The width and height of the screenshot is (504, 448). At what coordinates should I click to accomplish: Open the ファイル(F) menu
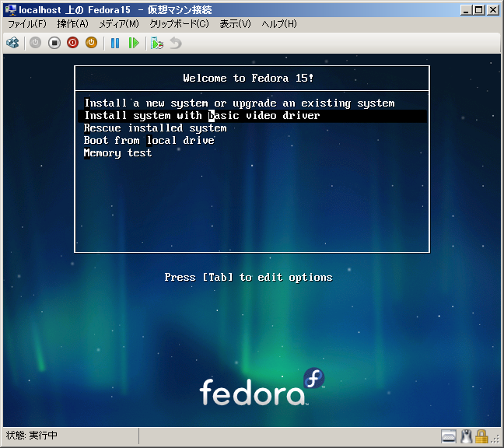pyautogui.click(x=27, y=24)
